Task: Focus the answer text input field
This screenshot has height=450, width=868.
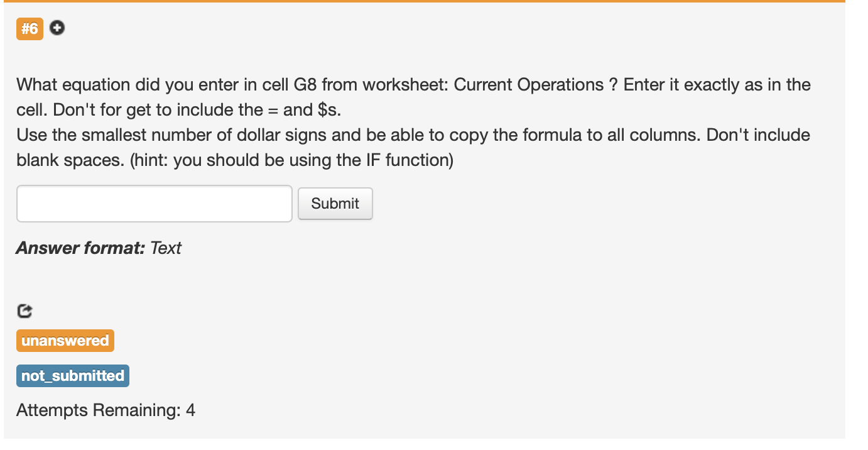Action: coord(155,204)
